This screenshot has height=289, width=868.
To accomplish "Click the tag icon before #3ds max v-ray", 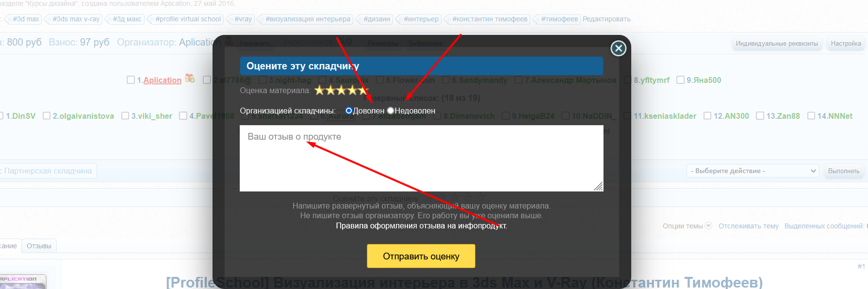I will 48,19.
